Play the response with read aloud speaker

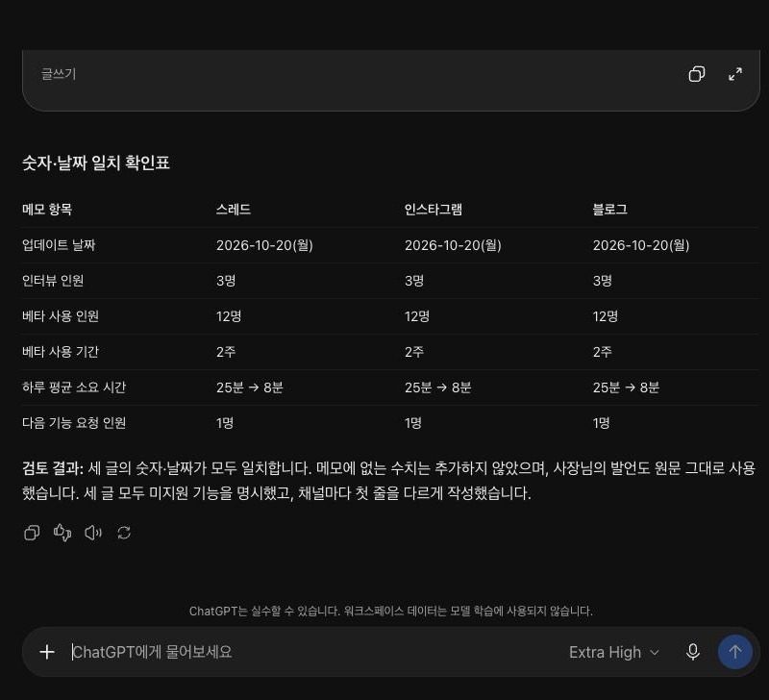click(93, 533)
